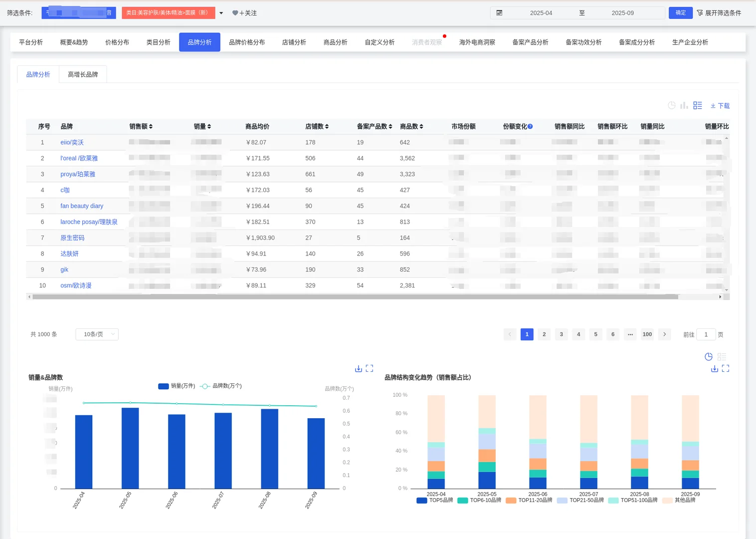This screenshot has height=539, width=756.
Task: Select the list view icon above the table
Action: (698, 105)
